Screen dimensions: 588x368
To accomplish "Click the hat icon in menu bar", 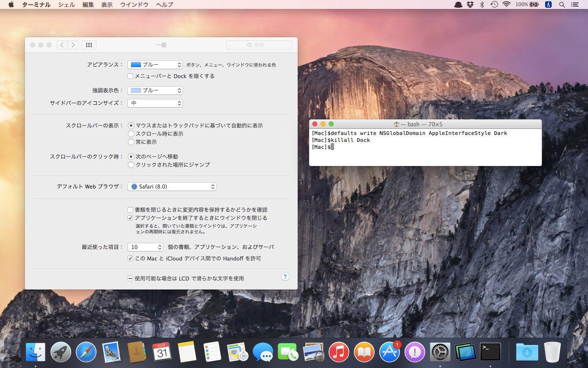I will (x=459, y=4).
